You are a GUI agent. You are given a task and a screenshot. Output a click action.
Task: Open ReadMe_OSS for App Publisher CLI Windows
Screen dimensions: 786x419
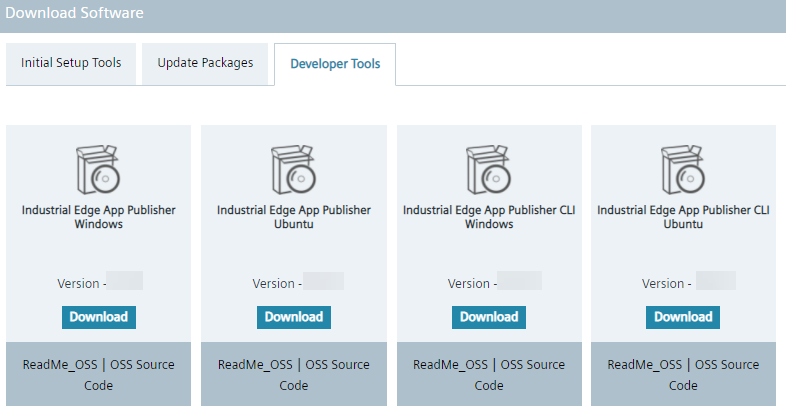coord(450,365)
